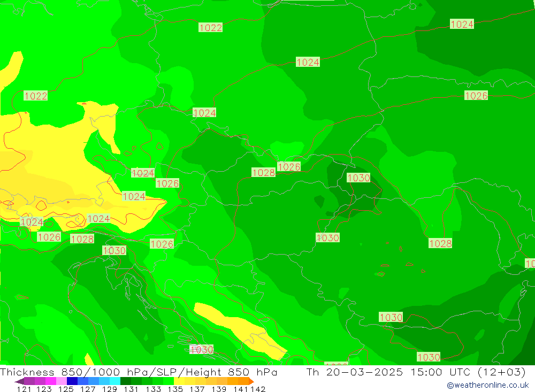Pick the bright magenta legend swatch
This screenshot has height=392, width=535.
[51, 381]
